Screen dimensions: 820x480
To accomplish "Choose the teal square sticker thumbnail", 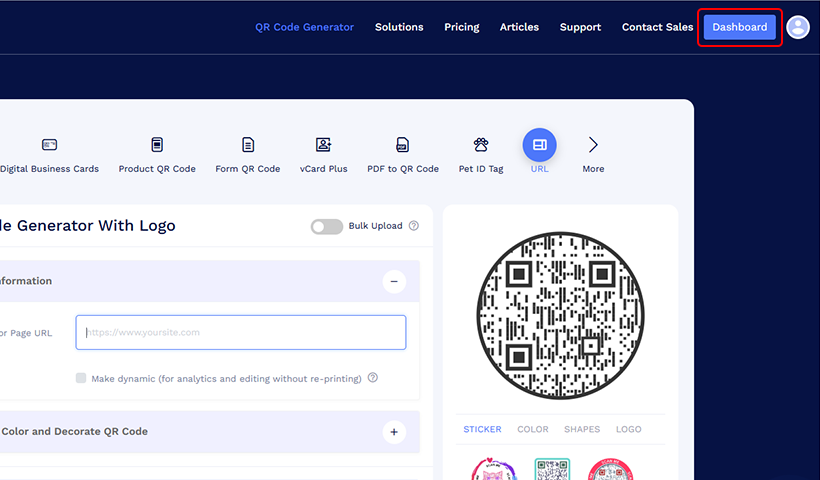I will (x=552, y=469).
